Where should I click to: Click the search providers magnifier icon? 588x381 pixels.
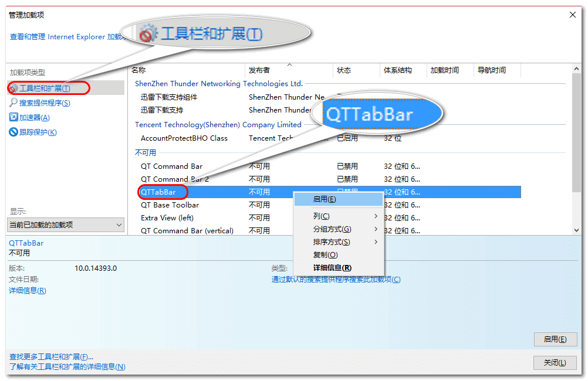13,103
